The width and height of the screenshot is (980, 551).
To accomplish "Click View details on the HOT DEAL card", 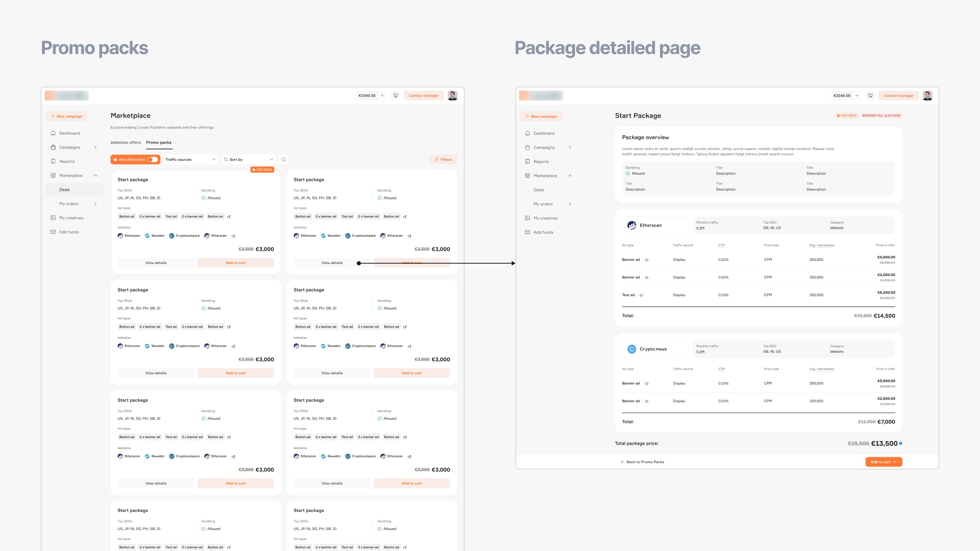I will pyautogui.click(x=156, y=263).
